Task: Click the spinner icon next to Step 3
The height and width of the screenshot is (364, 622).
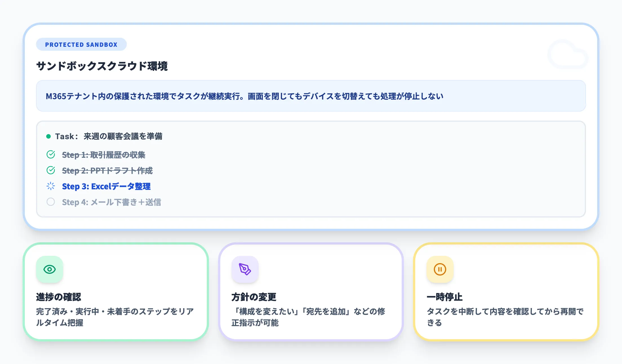Action: (51, 186)
